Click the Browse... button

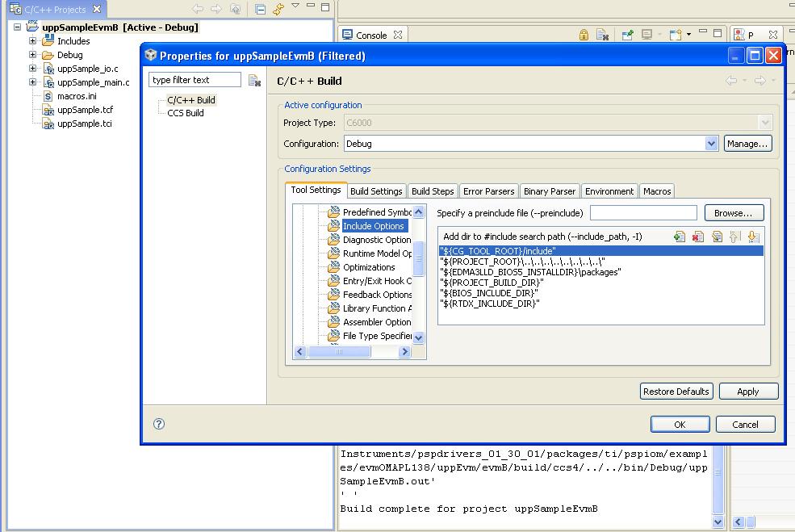[733, 213]
